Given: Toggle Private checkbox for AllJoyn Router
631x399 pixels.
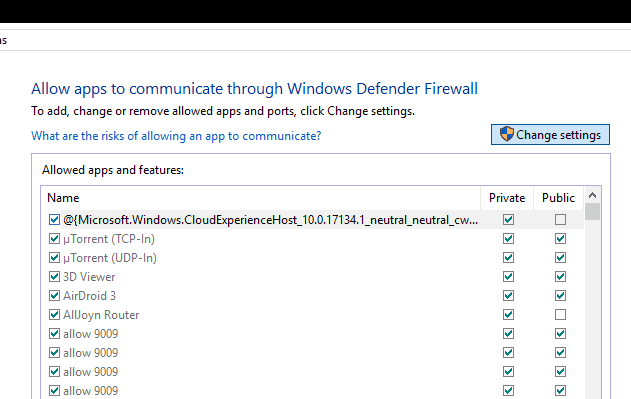Looking at the screenshot, I should tap(508, 314).
